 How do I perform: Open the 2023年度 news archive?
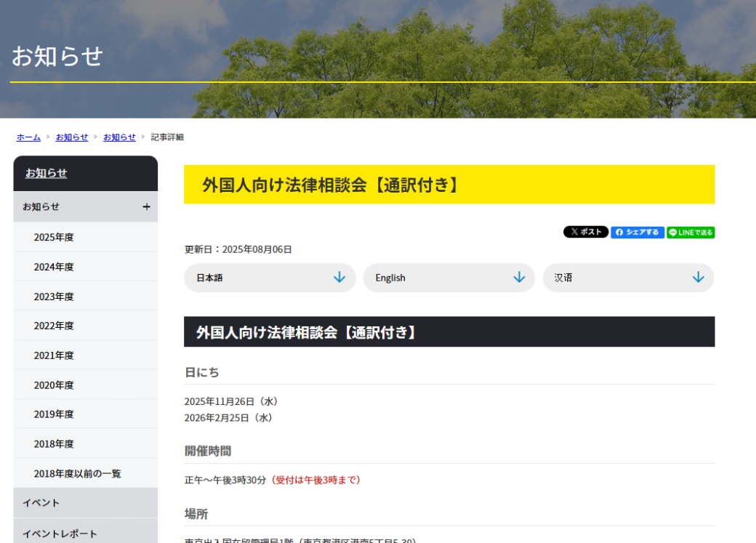pos(54,297)
